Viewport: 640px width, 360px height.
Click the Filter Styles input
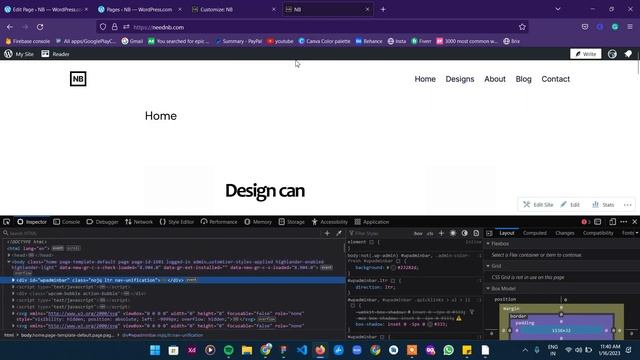[380, 233]
